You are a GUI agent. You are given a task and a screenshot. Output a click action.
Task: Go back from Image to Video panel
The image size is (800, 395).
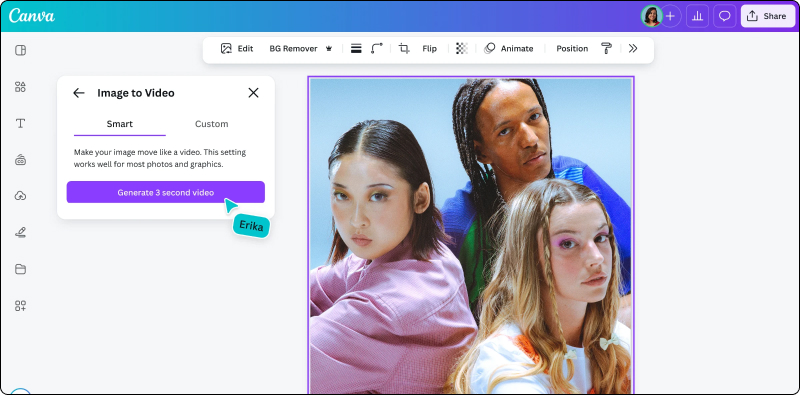click(79, 93)
